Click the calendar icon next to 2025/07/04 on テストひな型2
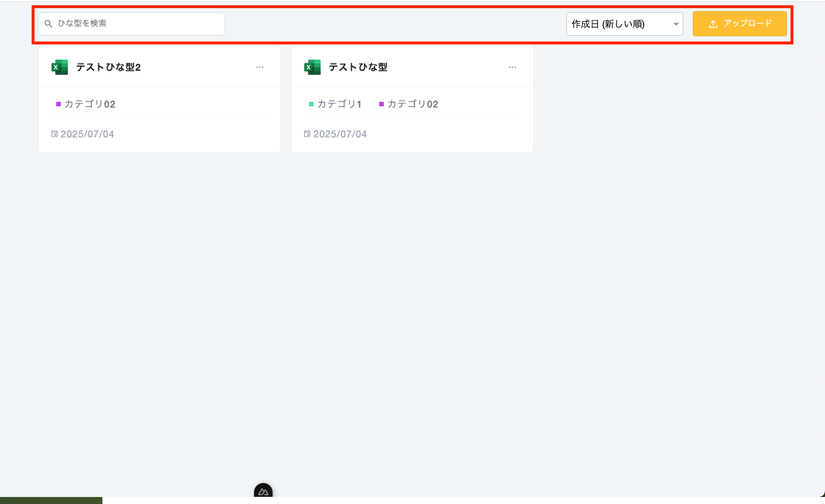Screen dimensions: 825x504 click(54, 134)
